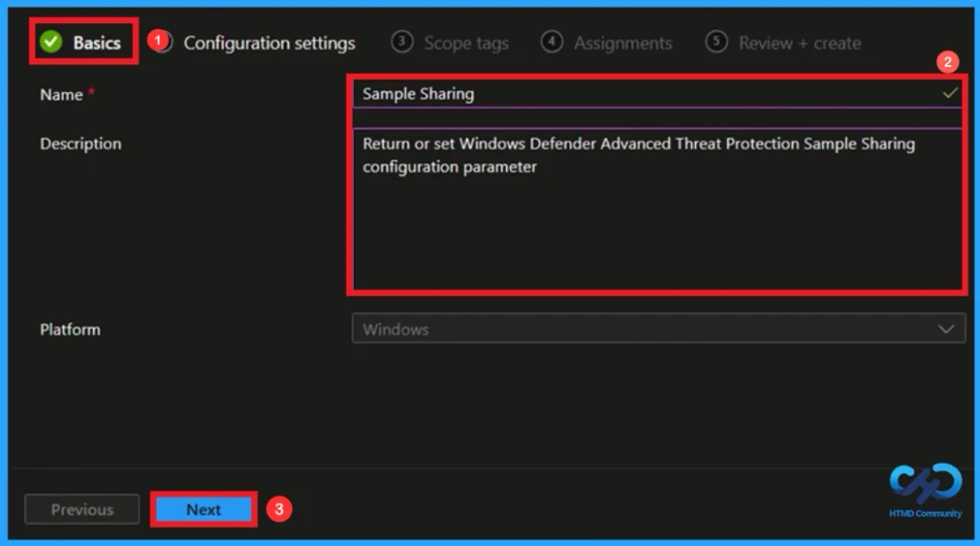
Task: Click the Name field validation checkmark
Action: [949, 93]
